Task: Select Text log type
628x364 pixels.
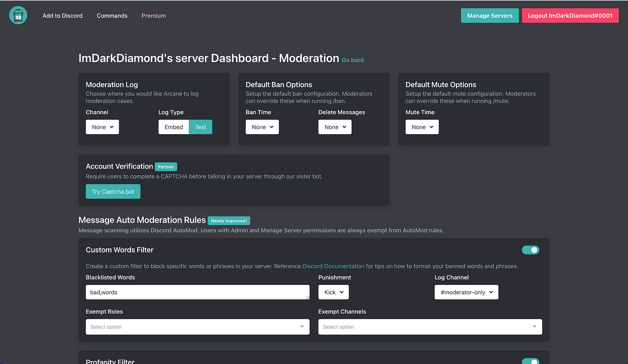Action: [201, 127]
